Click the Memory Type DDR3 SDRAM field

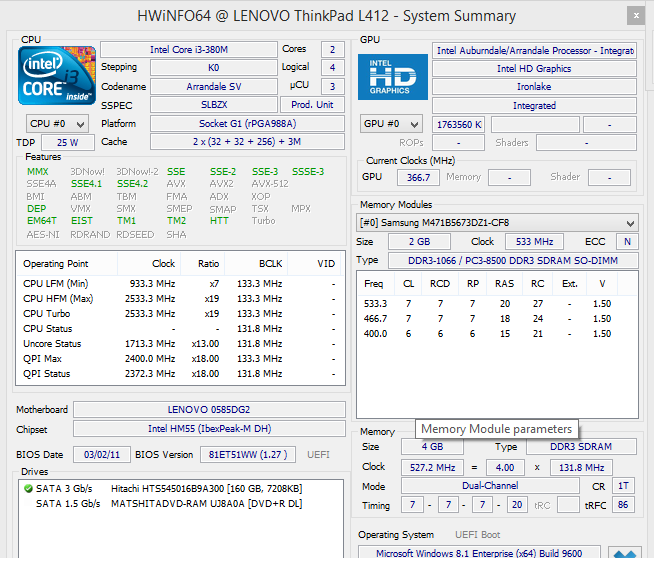[x=581, y=446]
